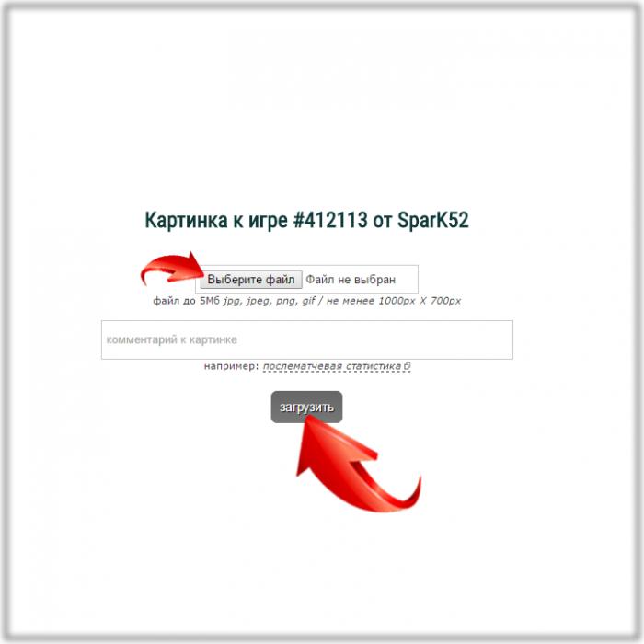The height and width of the screenshot is (644, 644).
Task: Click the large red arrow below 'загрузить'
Action: click(x=358, y=464)
